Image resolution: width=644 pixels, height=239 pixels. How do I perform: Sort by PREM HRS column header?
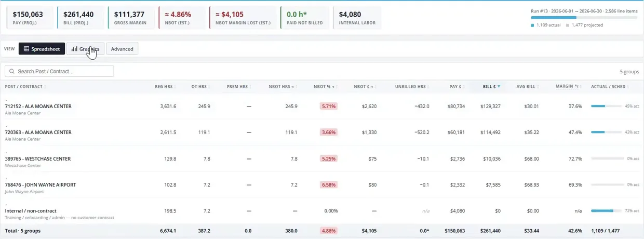tap(238, 87)
